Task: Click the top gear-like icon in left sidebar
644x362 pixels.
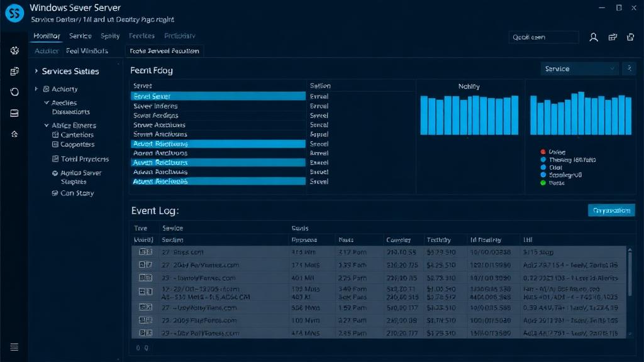Action: click(x=14, y=51)
